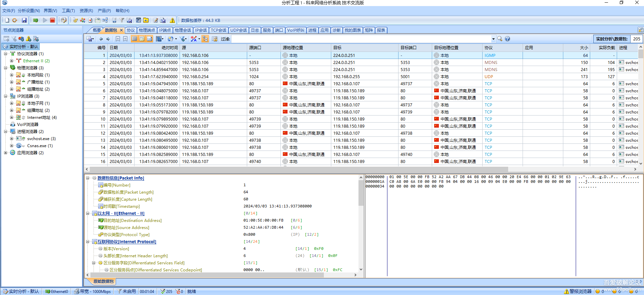Select VoIP浏览器 tree item

[28, 124]
